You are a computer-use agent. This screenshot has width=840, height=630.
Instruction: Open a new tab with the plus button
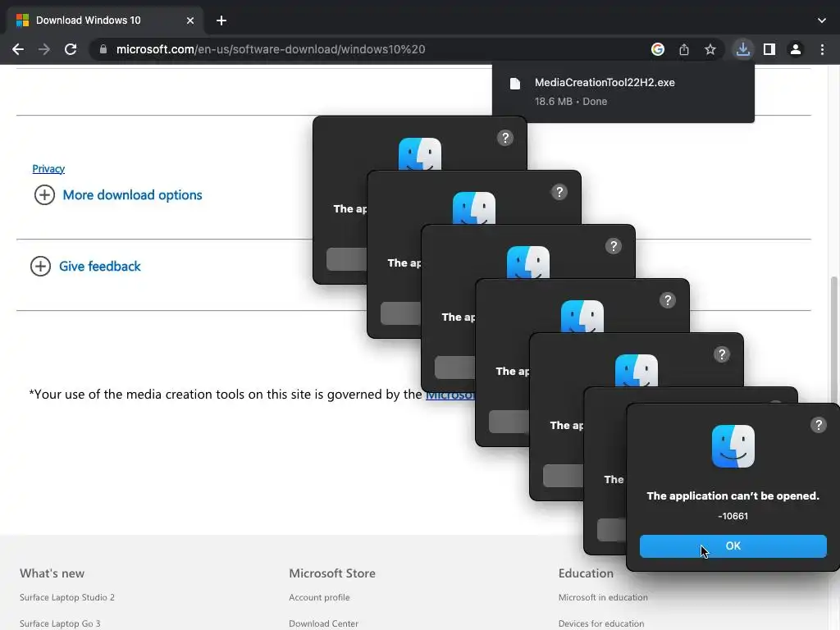[x=221, y=21]
